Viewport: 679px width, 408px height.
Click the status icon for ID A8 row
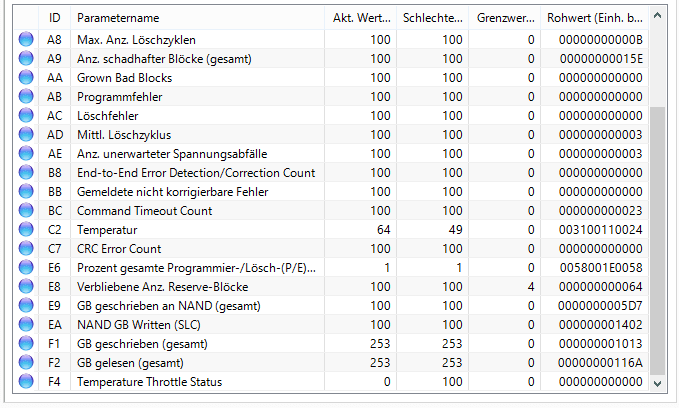(26, 40)
